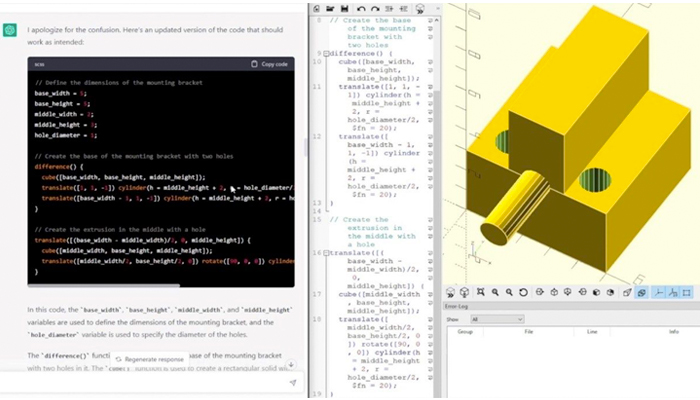Click the 'scss' language label
The image size is (700, 400).
pyautogui.click(x=39, y=64)
